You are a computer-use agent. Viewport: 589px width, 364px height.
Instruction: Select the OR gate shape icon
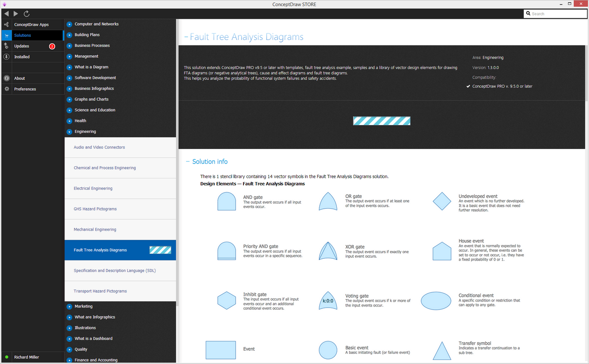(328, 201)
